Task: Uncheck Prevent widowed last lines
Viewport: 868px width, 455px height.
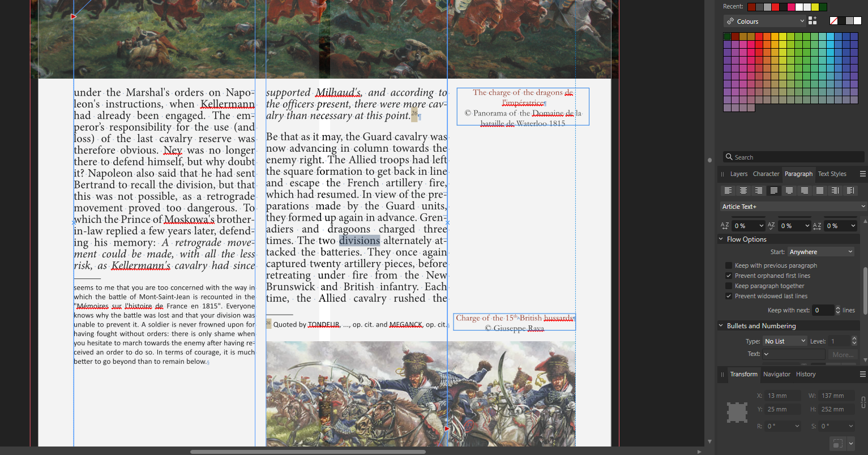Action: [729, 296]
